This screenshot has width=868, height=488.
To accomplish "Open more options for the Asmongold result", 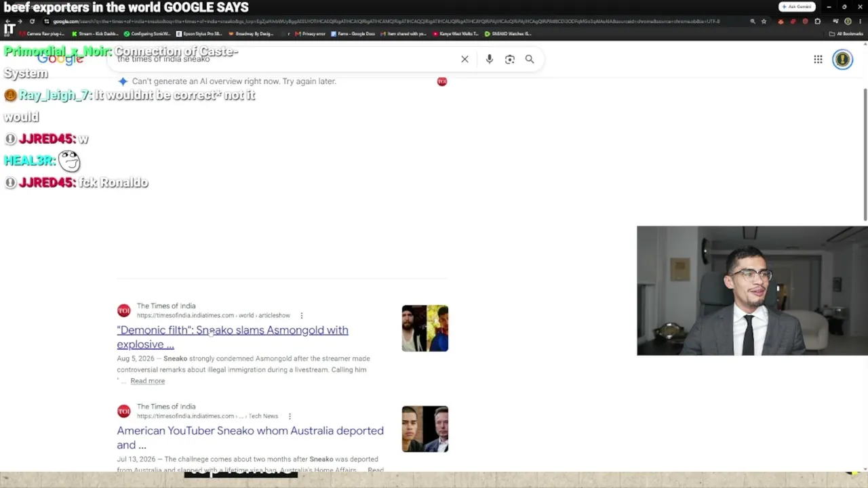I will pyautogui.click(x=302, y=315).
